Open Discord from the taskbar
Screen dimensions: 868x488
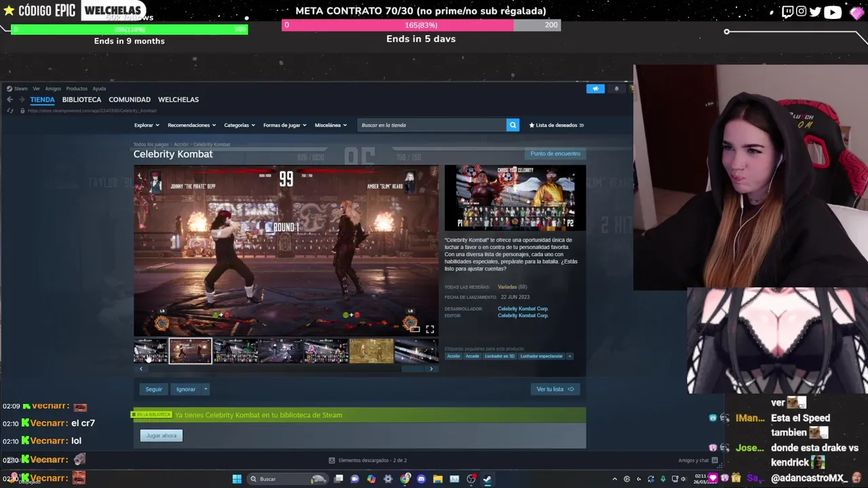[421, 479]
